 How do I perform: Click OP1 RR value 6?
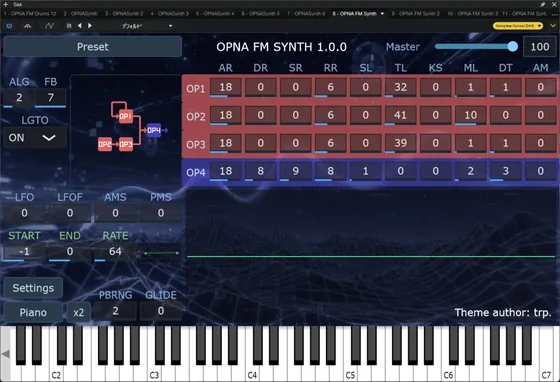coord(331,87)
